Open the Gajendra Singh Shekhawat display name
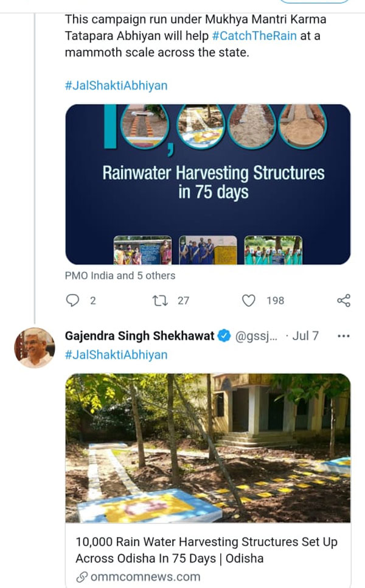The width and height of the screenshot is (365, 588). coord(139,336)
